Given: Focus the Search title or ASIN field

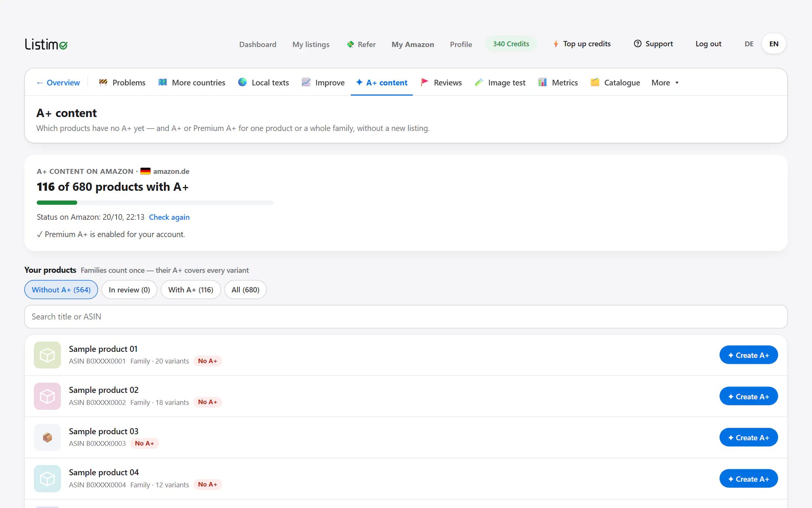Looking at the screenshot, I should 406,316.
